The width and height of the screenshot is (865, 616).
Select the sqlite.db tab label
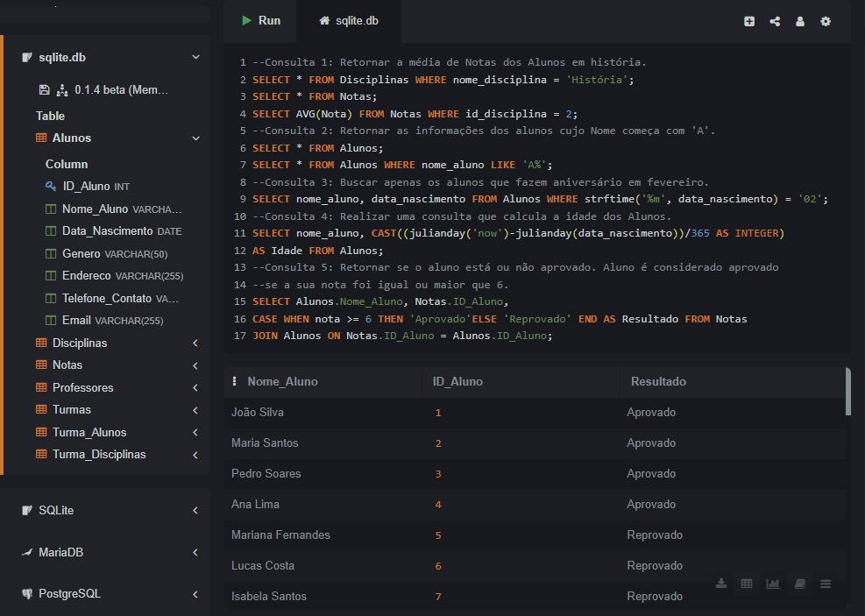(x=357, y=21)
